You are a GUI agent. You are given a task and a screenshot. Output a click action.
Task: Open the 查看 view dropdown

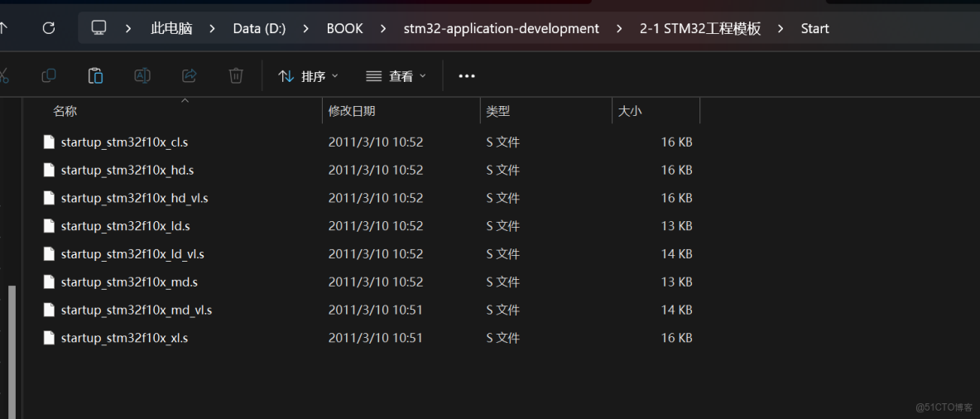[x=396, y=75]
